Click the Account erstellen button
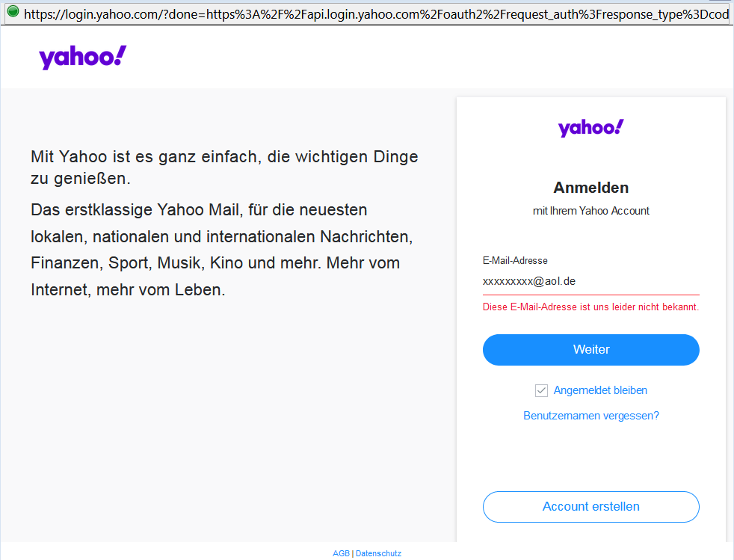734x560 pixels. 590,507
